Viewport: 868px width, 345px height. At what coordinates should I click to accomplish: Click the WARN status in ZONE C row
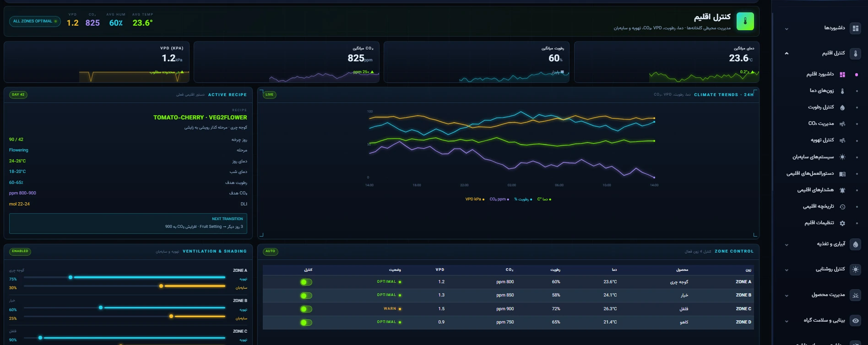click(x=392, y=309)
